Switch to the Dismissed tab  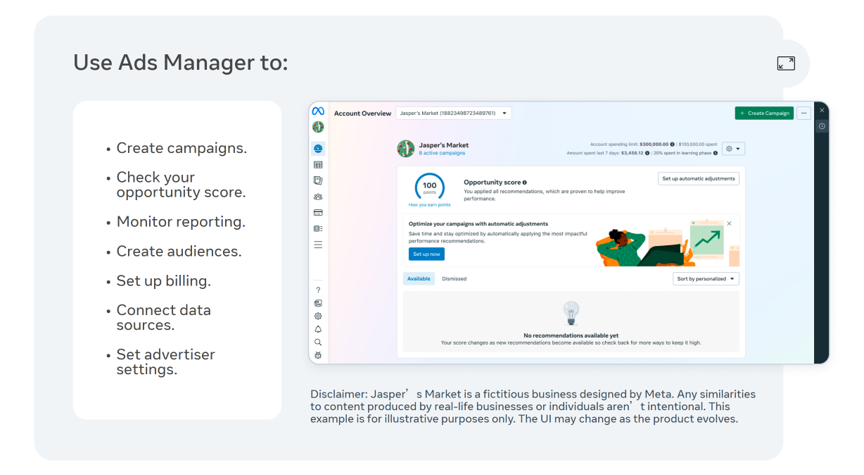[454, 279]
